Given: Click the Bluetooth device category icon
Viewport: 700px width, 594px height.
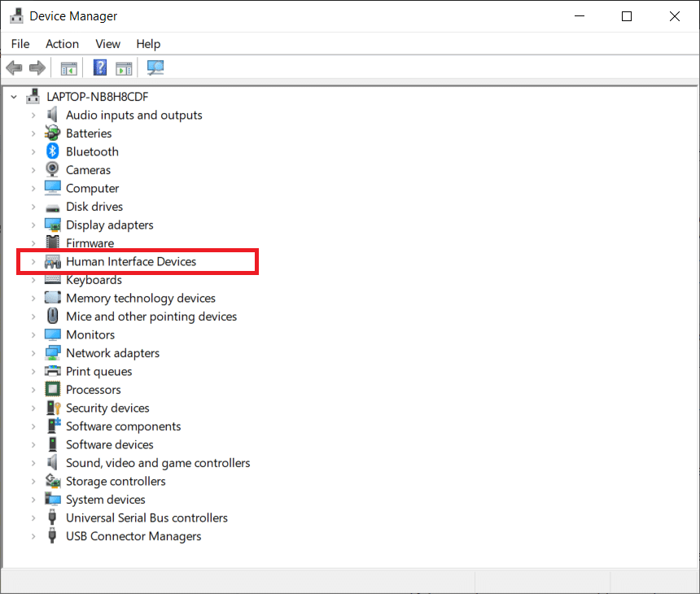Looking at the screenshot, I should 53,151.
